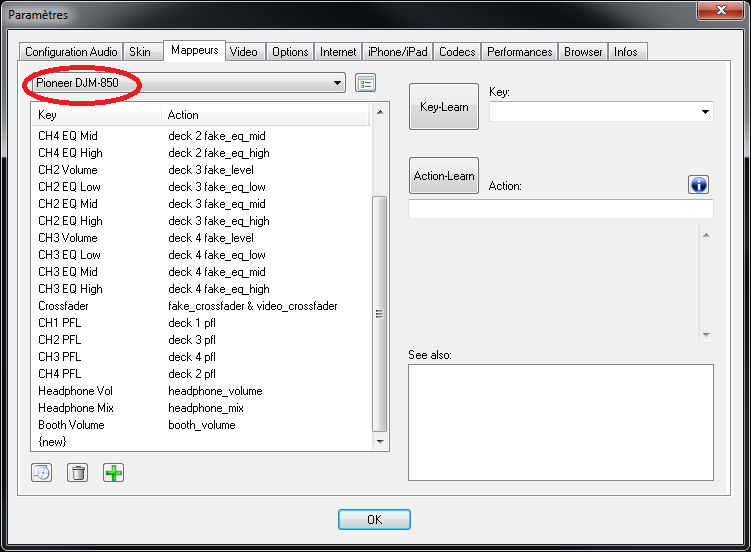Select the {new} mapping entry
Image resolution: width=751 pixels, height=552 pixels.
pos(202,442)
